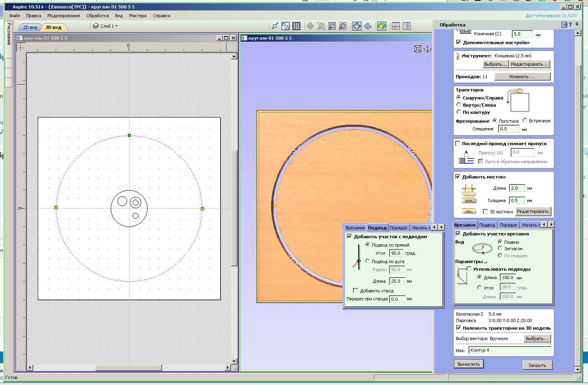Click the tile windows horizontally icon
Screen dimensions: 588x385
[x=396, y=26]
